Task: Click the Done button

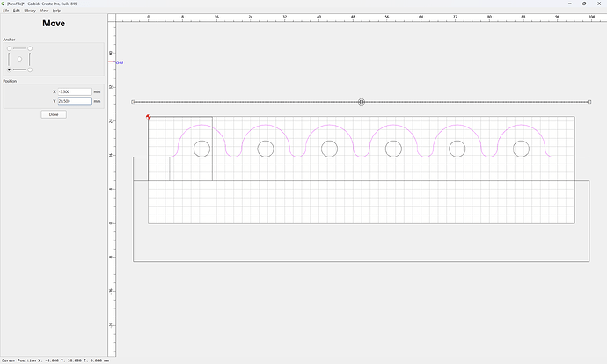Action: point(54,114)
